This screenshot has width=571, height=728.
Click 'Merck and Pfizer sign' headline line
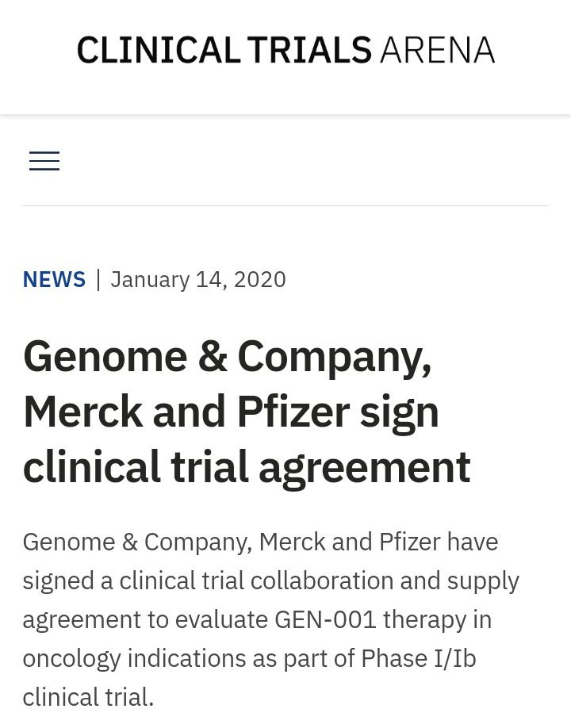230,412
